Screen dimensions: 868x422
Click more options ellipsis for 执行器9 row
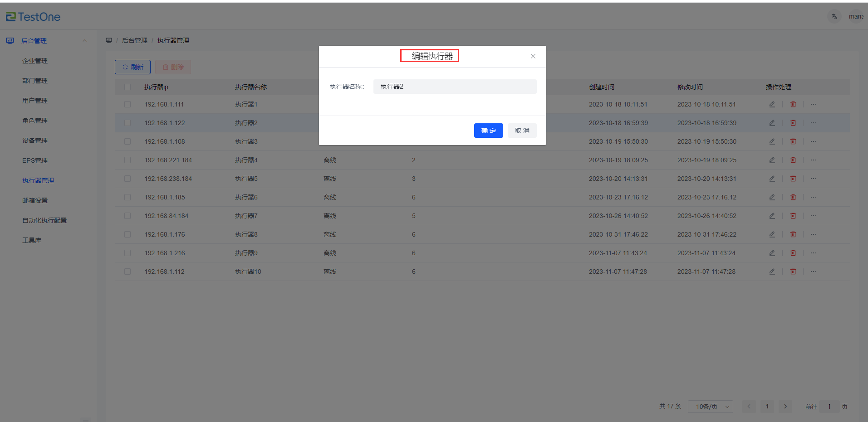click(x=813, y=253)
